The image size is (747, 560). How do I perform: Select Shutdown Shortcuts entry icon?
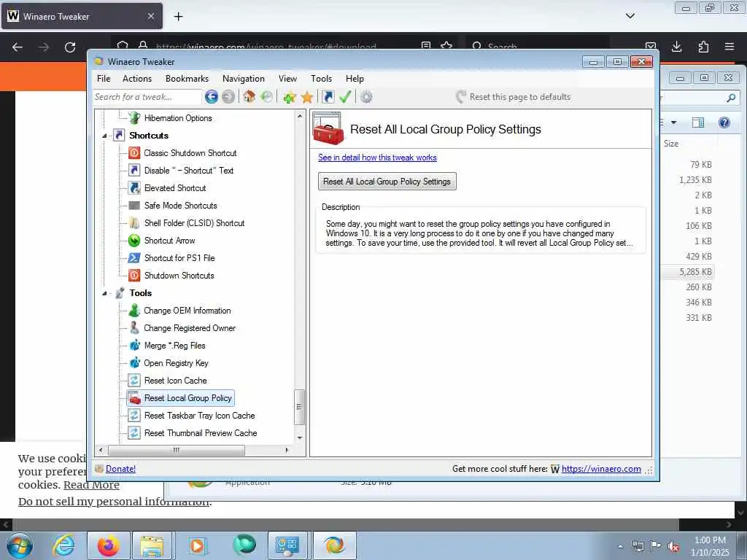(134, 275)
